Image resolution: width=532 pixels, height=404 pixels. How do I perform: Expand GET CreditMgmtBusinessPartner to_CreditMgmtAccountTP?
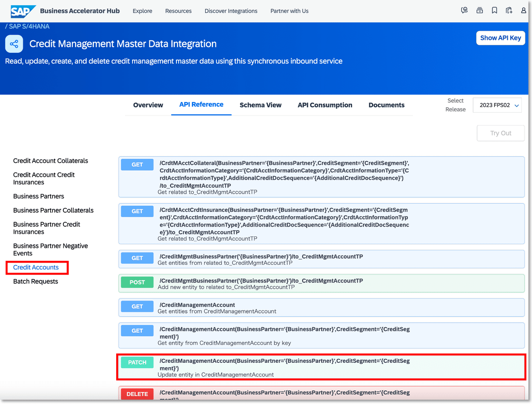coord(321,259)
